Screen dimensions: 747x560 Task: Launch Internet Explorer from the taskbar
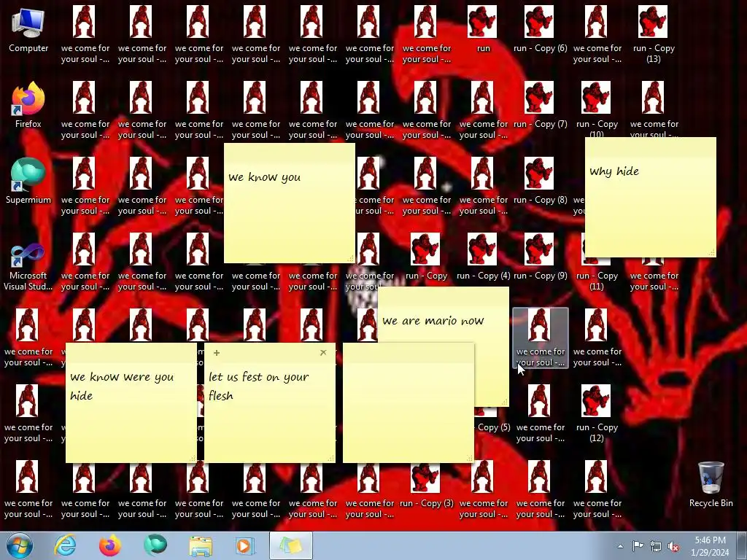click(65, 545)
